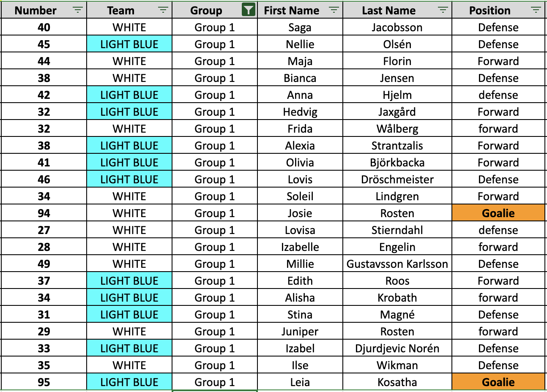
Task: Select the "Strantzalis" last name cell
Action: tap(397, 146)
